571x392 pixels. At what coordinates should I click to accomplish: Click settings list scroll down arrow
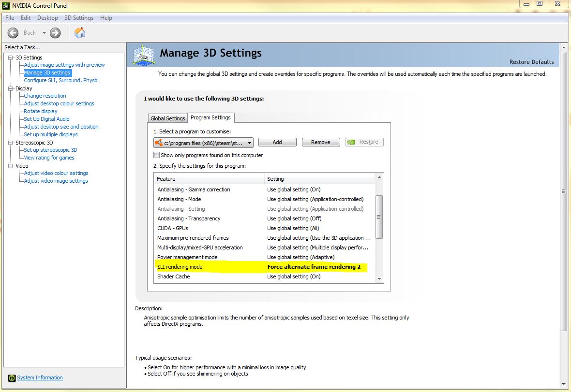click(379, 278)
